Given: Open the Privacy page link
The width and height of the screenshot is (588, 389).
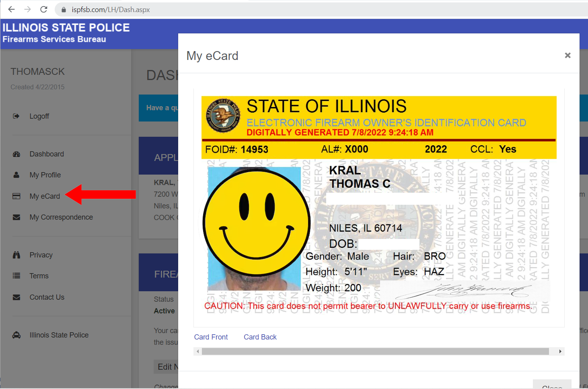Looking at the screenshot, I should pos(41,255).
